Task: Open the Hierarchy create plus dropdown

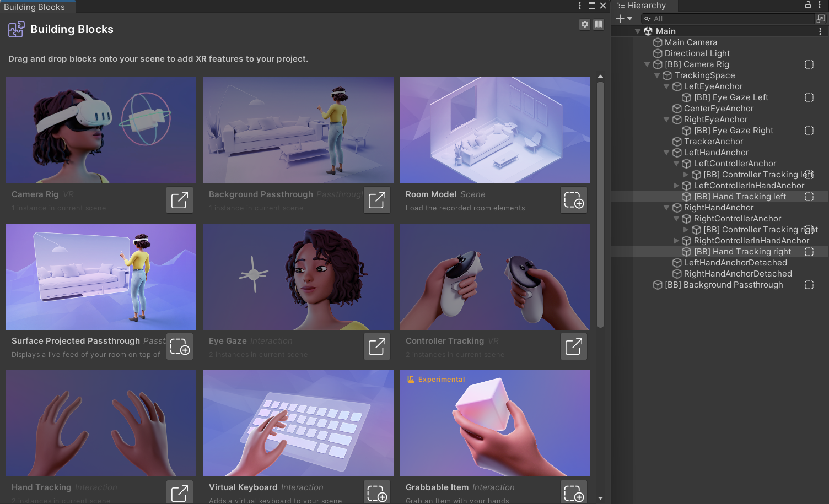Action: pos(623,19)
